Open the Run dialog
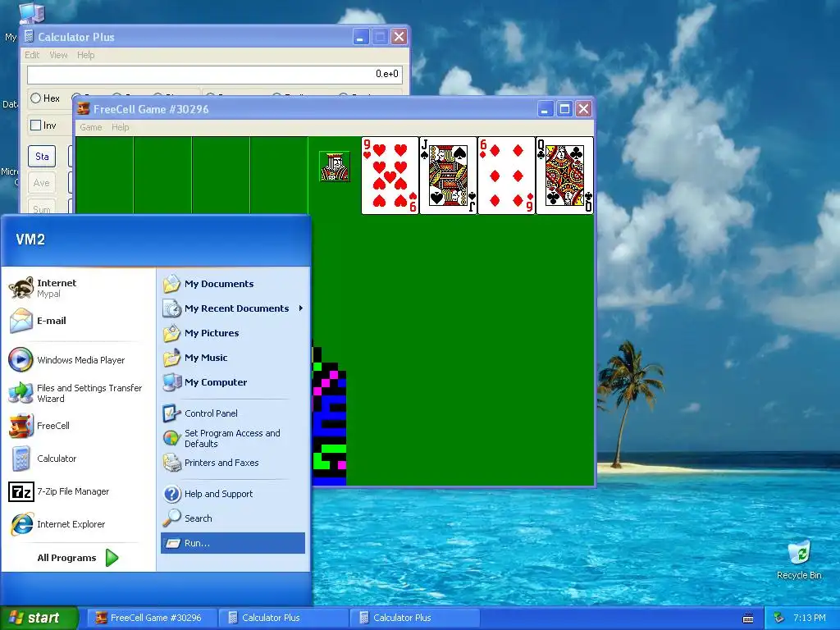Image resolution: width=840 pixels, height=630 pixels. point(233,543)
